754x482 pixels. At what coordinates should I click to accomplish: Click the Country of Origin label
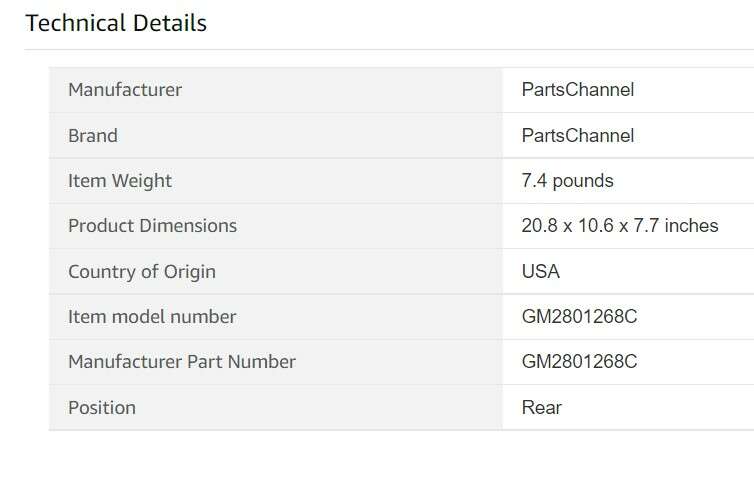[x=142, y=272]
